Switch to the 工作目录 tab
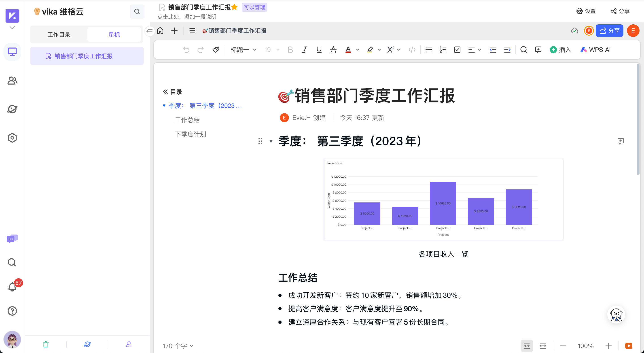 59,34
